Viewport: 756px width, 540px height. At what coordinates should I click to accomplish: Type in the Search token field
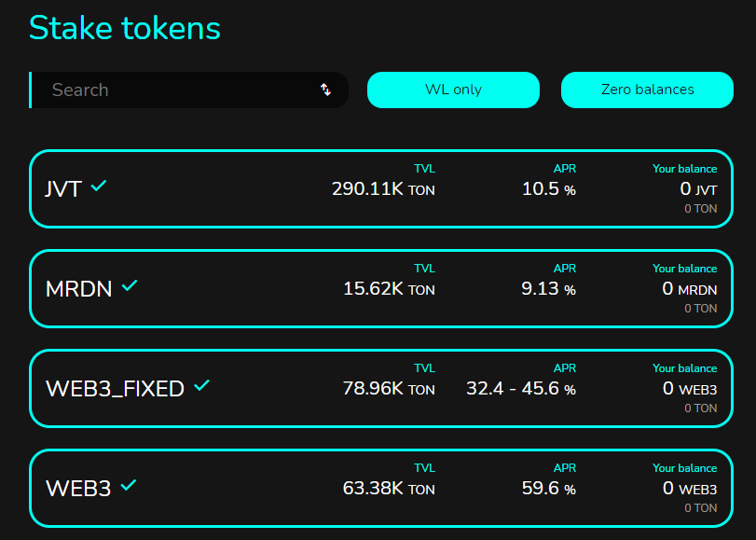click(177, 90)
